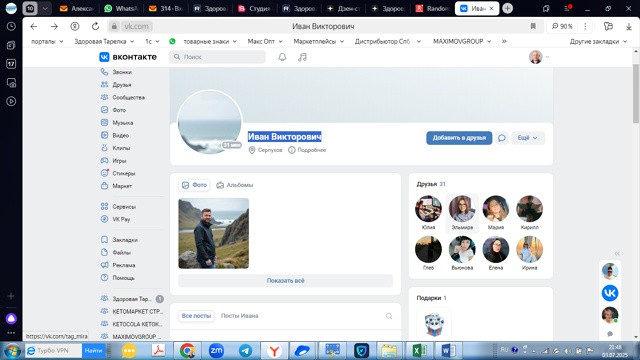Switch to Фото tab in photos block
This screenshot has width=640, height=360.
click(x=194, y=185)
